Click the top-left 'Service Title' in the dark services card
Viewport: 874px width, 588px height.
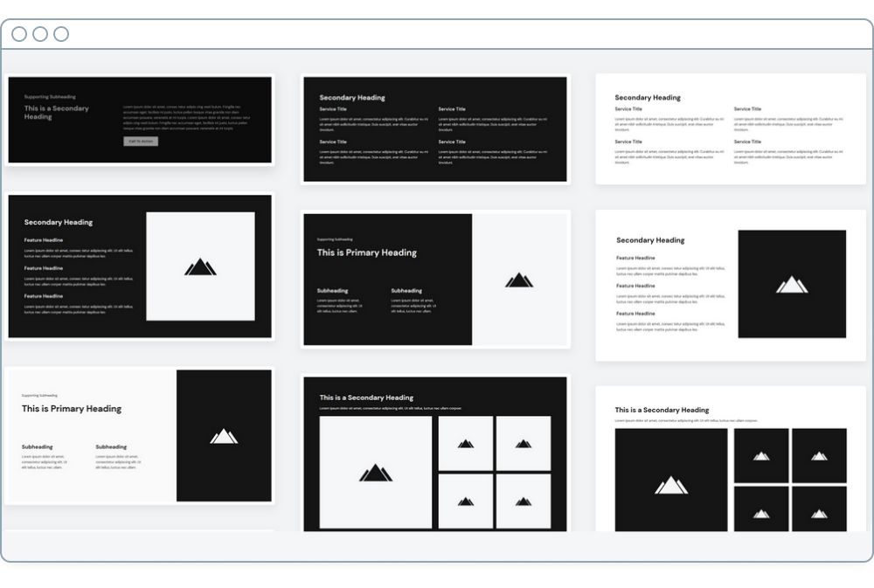(333, 109)
